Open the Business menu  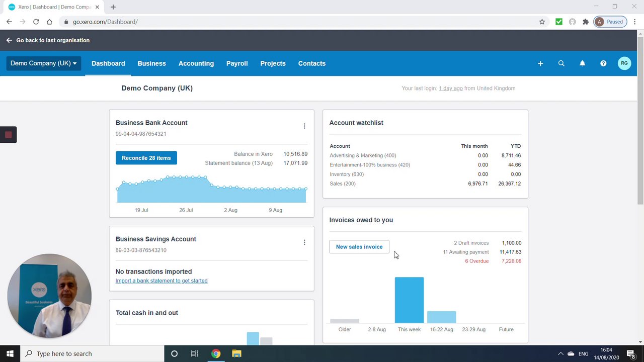151,63
